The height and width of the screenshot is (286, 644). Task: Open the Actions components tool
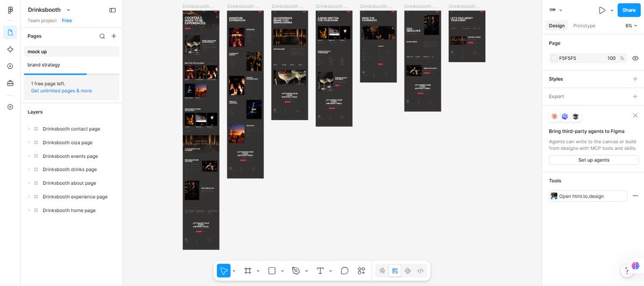click(361, 271)
